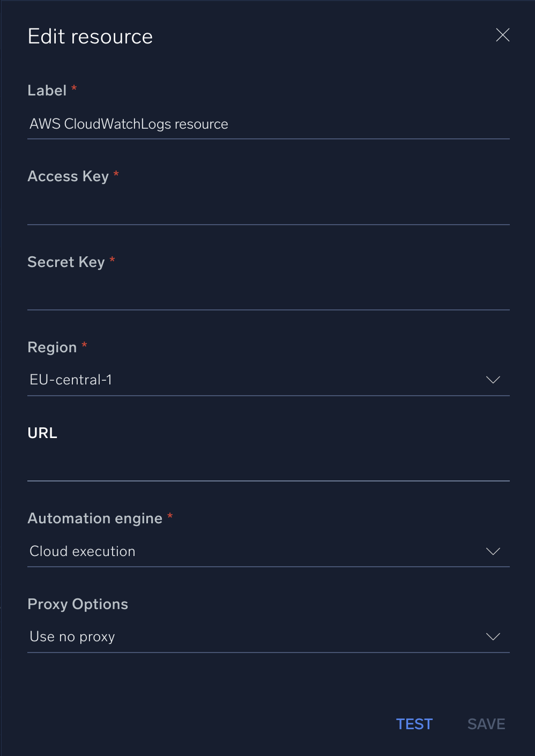Click the required asterisk beside Access Key
Viewport: 535px width, 756px height.
click(x=116, y=174)
